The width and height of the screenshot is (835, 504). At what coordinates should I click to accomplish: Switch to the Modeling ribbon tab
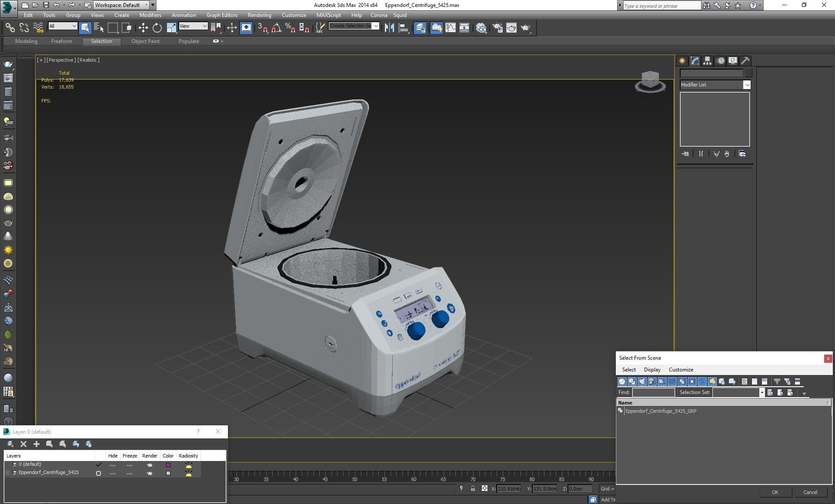(26, 41)
